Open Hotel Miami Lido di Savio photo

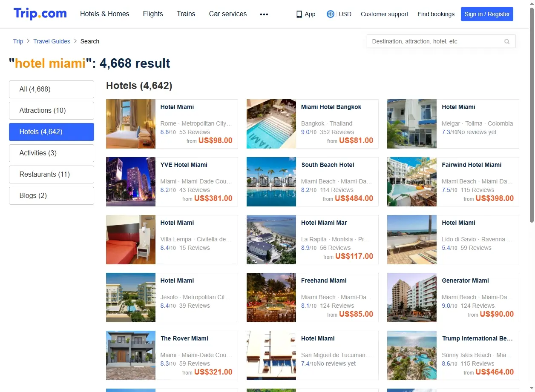click(x=412, y=240)
